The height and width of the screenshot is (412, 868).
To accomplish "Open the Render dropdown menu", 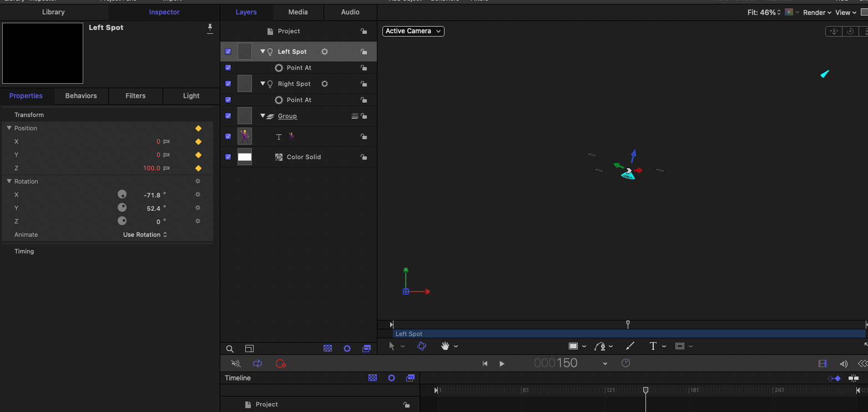I will pos(817,12).
